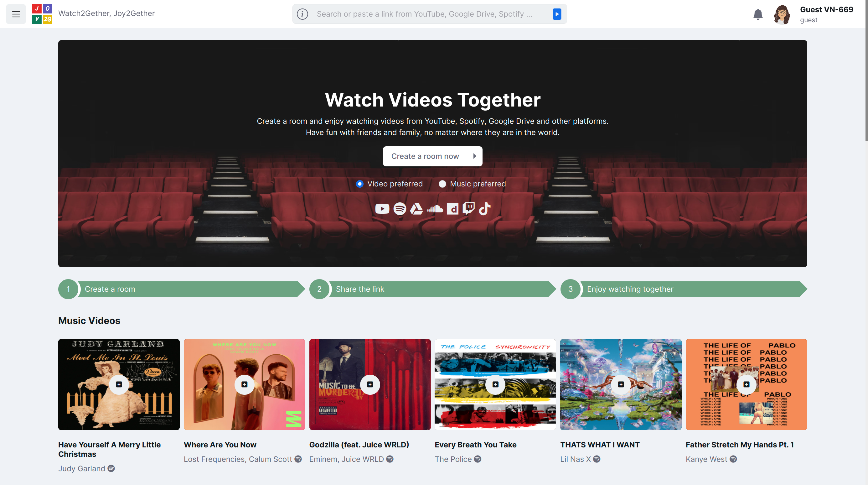868x485 pixels.
Task: Click the Music Videos section heading
Action: coord(89,321)
